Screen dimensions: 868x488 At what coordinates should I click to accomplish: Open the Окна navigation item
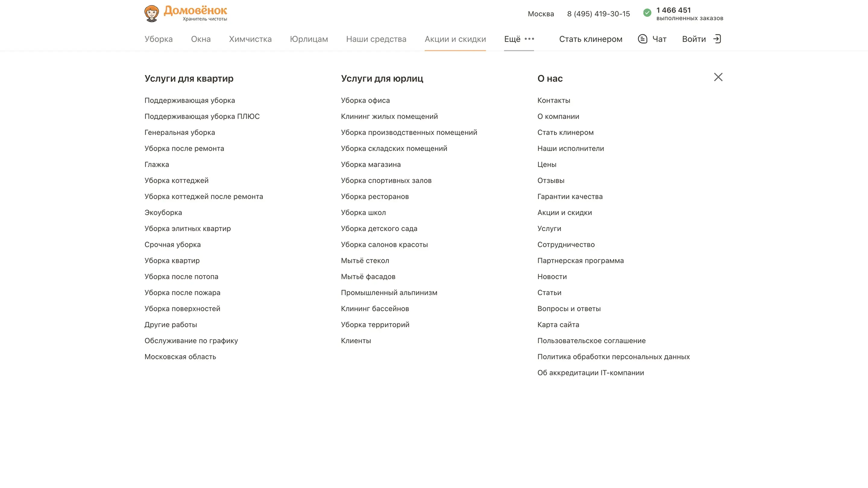200,39
